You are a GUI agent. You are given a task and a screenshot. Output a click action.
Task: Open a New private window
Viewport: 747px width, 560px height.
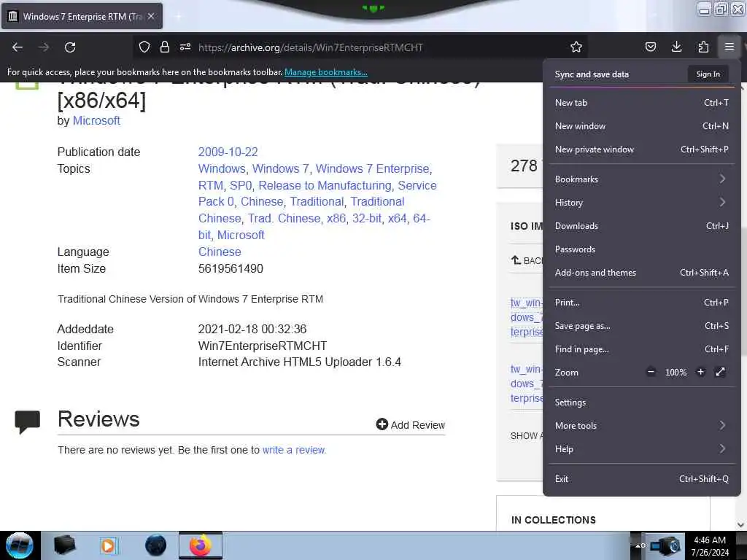click(642, 149)
